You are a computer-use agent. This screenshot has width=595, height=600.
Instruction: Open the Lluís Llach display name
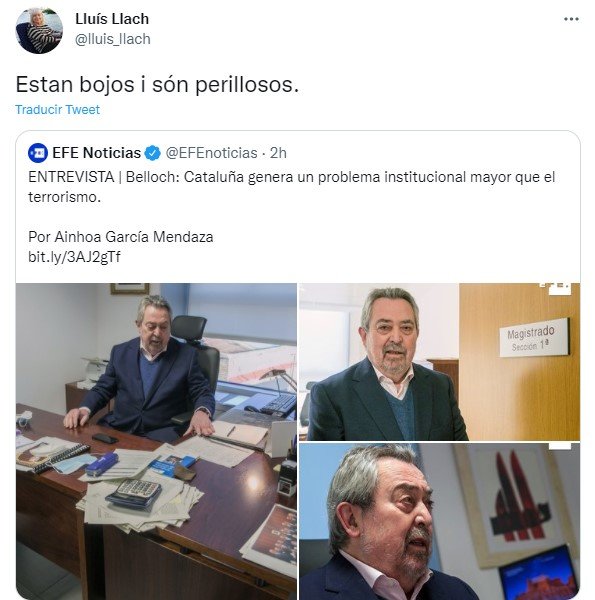pyautogui.click(x=112, y=19)
